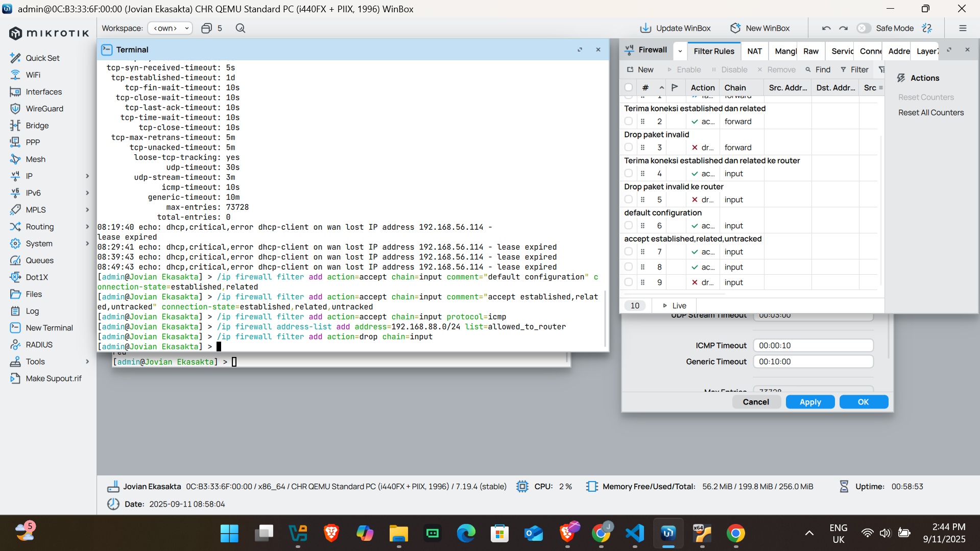Check the checkbox for firewall rule 4
Screen dimensions: 980x551
pyautogui.click(x=629, y=174)
